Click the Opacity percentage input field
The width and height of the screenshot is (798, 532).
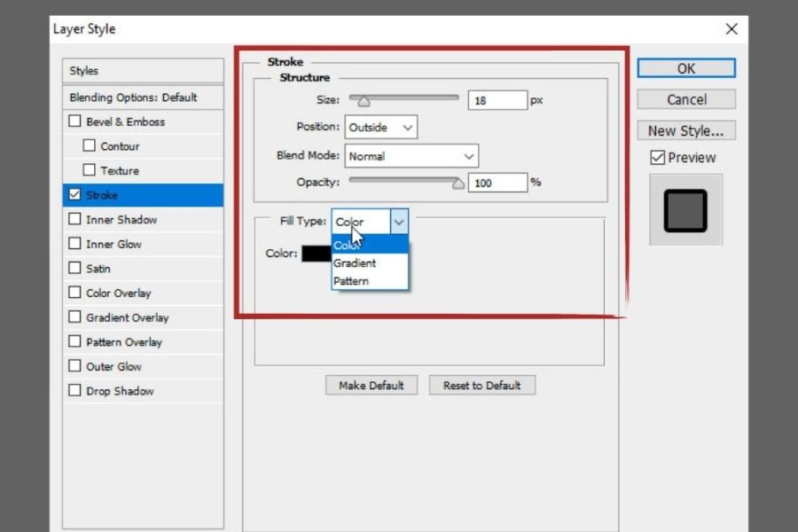[498, 183]
